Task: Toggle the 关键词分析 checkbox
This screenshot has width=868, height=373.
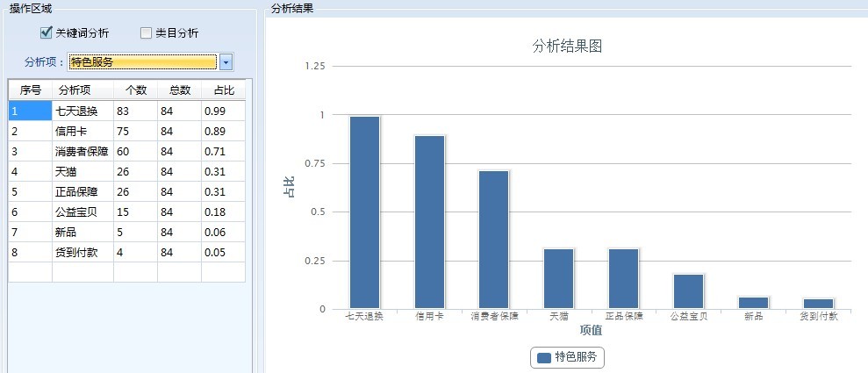Action: point(46,33)
